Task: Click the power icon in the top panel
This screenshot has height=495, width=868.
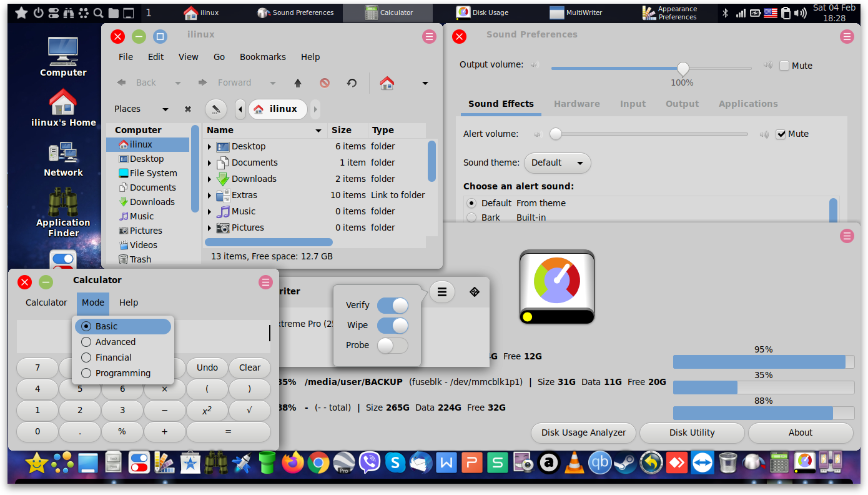Action: [37, 13]
